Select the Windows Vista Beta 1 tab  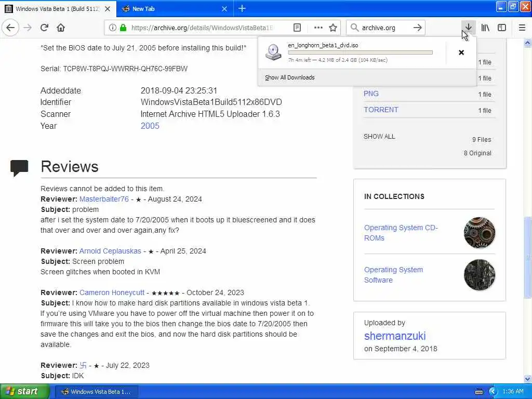(58, 9)
